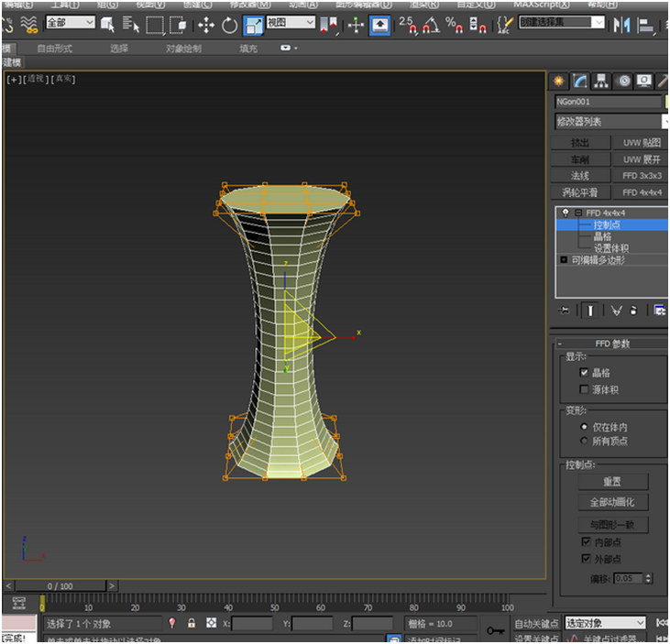The image size is (670, 644).
Task: Click the NGon001 object name field
Action: pos(608,102)
